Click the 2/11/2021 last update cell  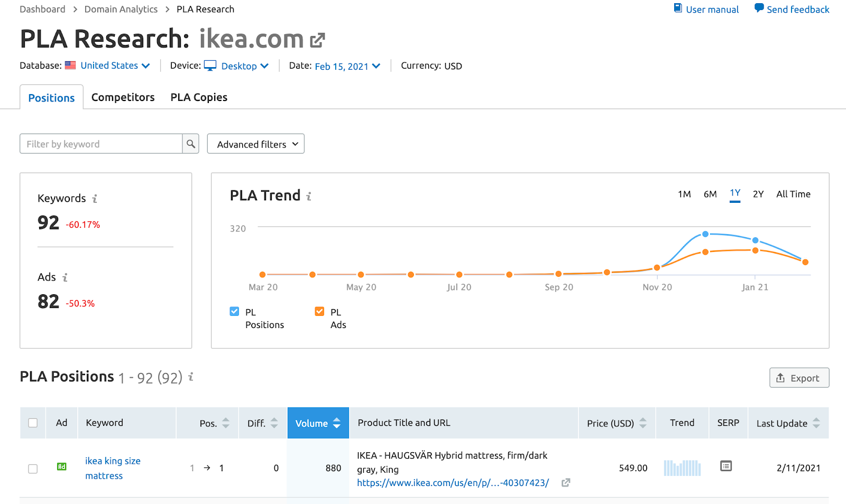(x=798, y=468)
